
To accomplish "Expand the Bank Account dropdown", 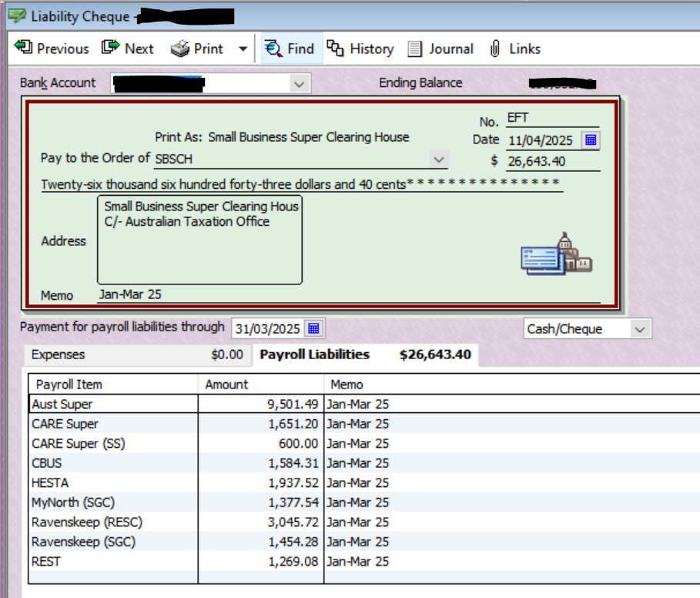I will pos(299,83).
